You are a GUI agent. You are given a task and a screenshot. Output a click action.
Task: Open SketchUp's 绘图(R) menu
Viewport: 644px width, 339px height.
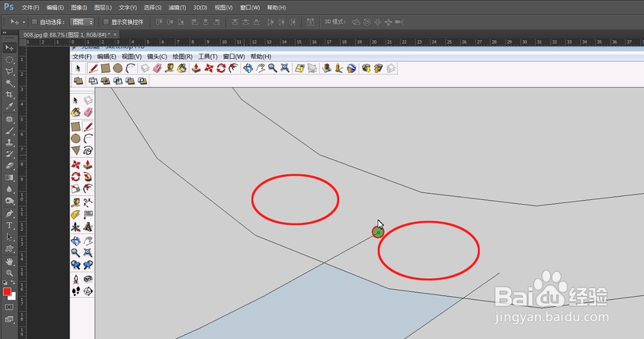(x=182, y=57)
